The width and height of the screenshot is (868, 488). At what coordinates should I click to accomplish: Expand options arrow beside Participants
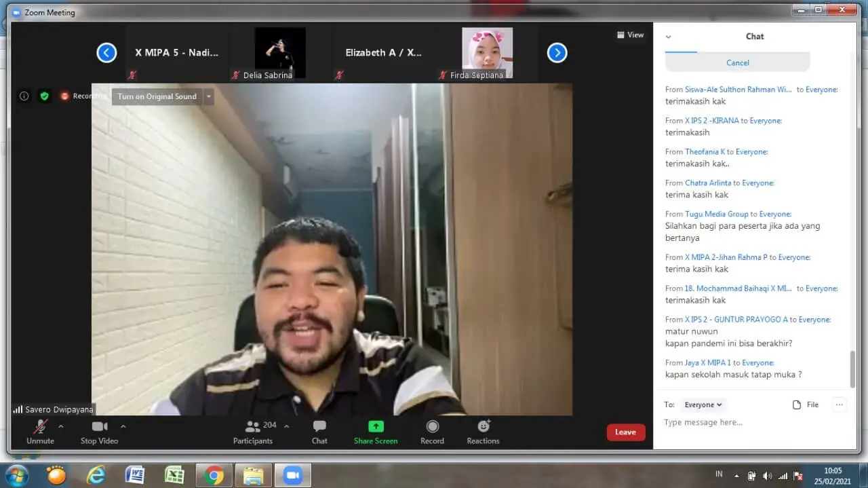(286, 427)
